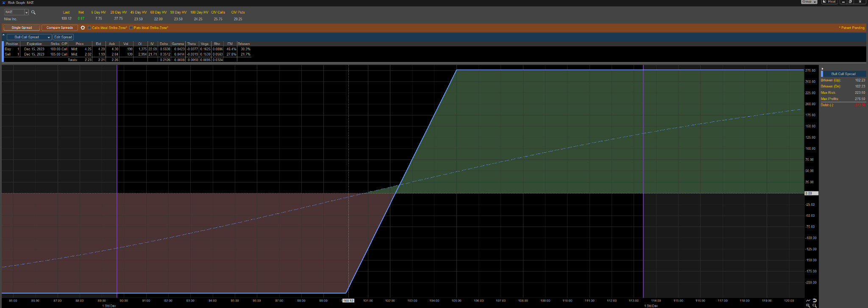Open the Bull Call Spread strategy dropdown

coord(29,37)
